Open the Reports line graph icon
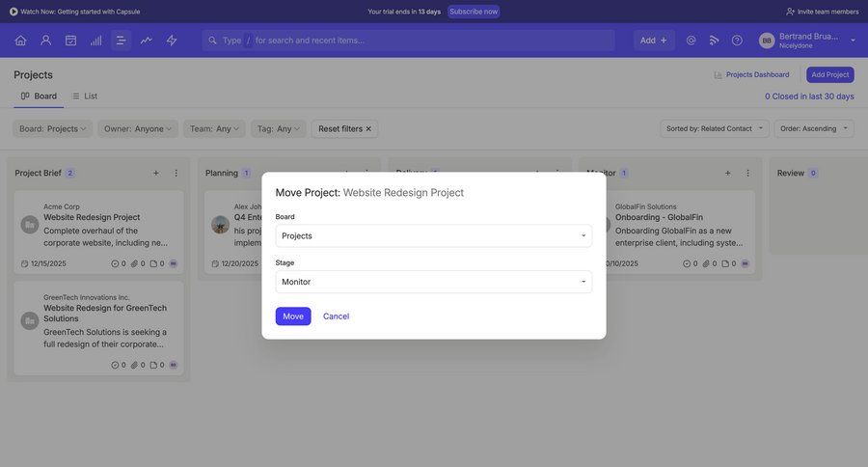Image resolution: width=868 pixels, height=467 pixels. tap(147, 41)
